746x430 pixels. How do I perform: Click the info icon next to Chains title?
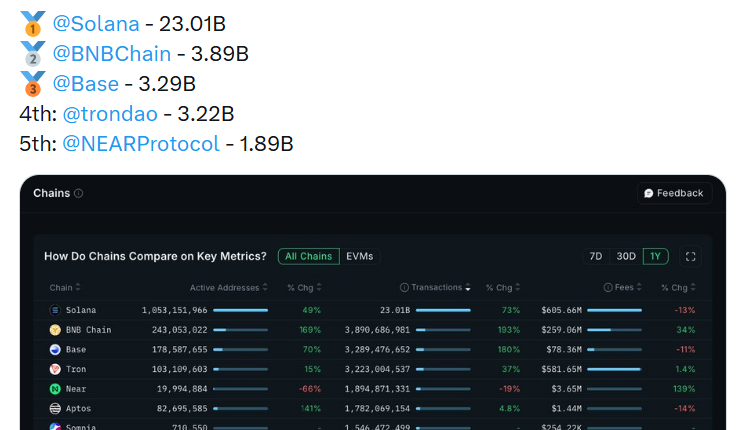coord(79,193)
